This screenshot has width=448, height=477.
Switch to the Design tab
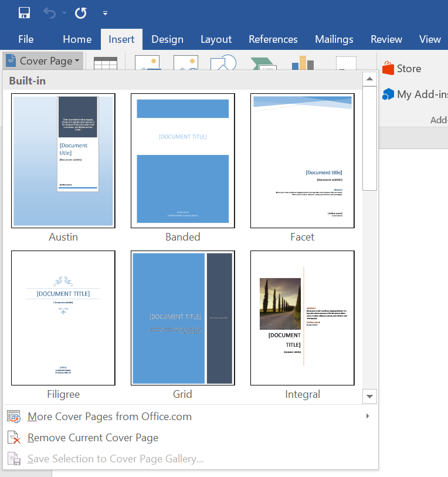[167, 39]
